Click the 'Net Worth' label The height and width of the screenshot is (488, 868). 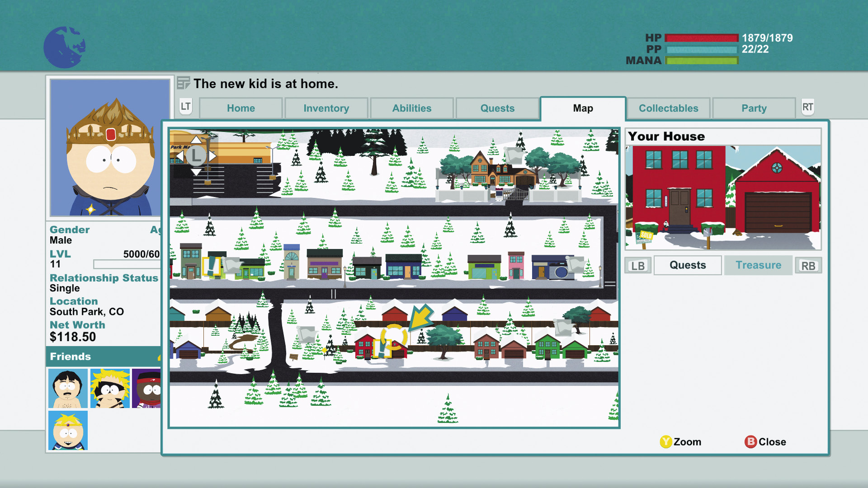[77, 325]
